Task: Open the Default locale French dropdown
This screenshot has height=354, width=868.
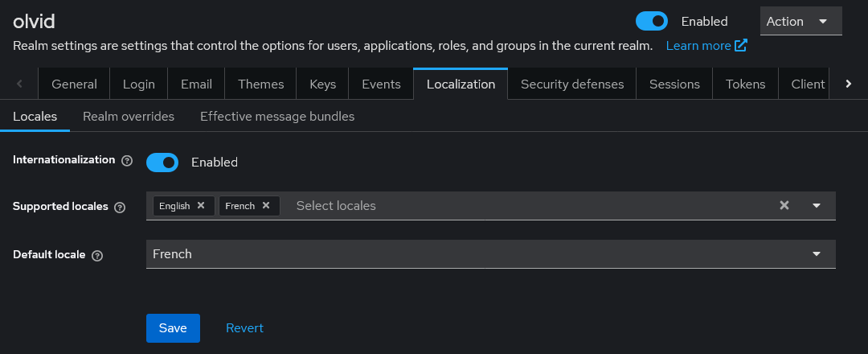Action: 490,254
